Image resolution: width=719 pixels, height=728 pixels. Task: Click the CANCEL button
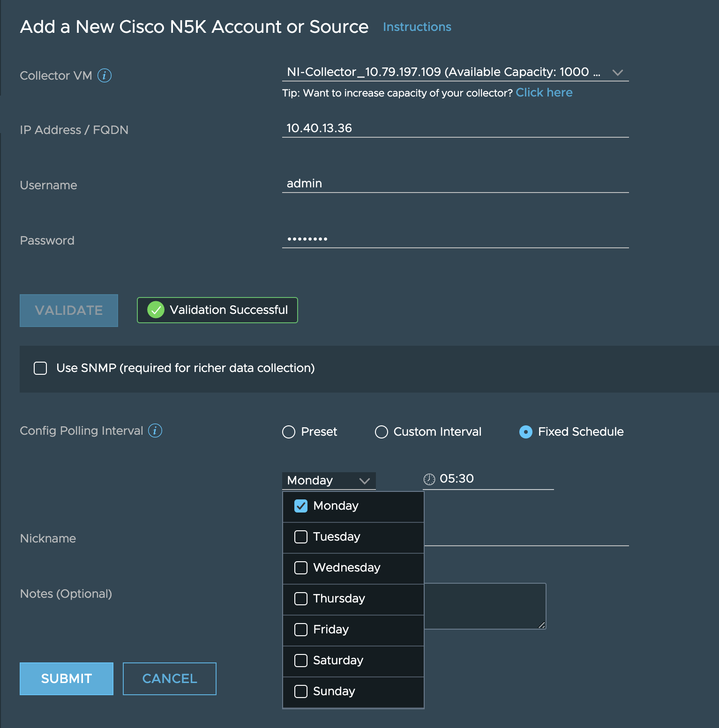170,679
